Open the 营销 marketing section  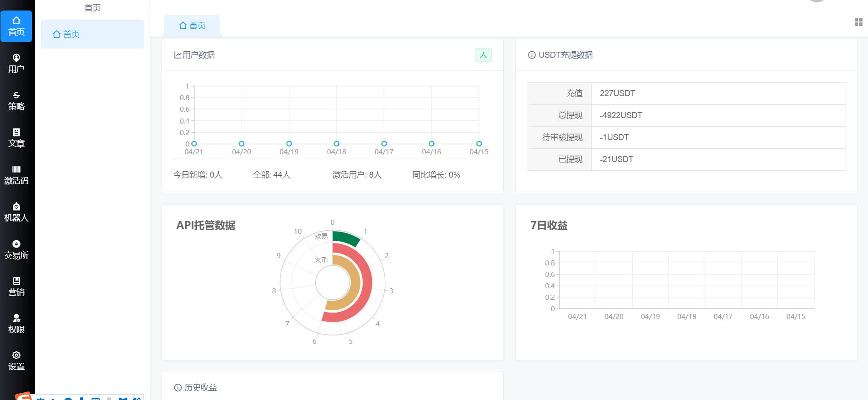point(16,286)
